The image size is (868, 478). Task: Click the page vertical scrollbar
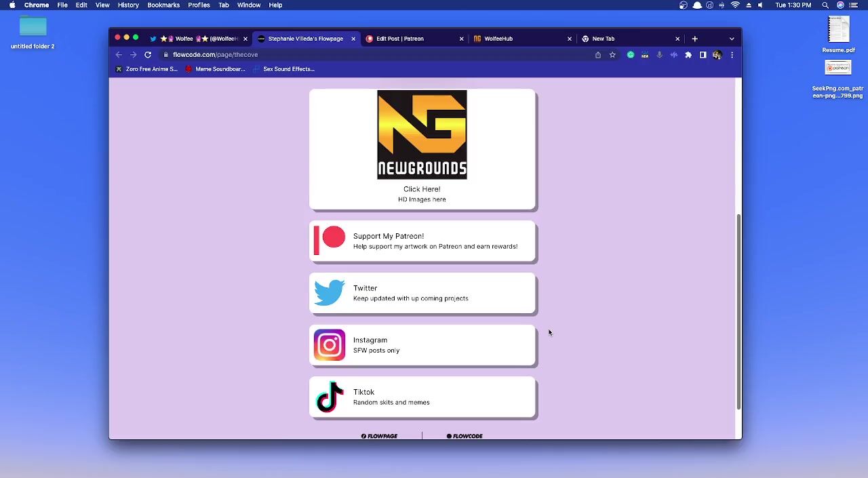738,312
